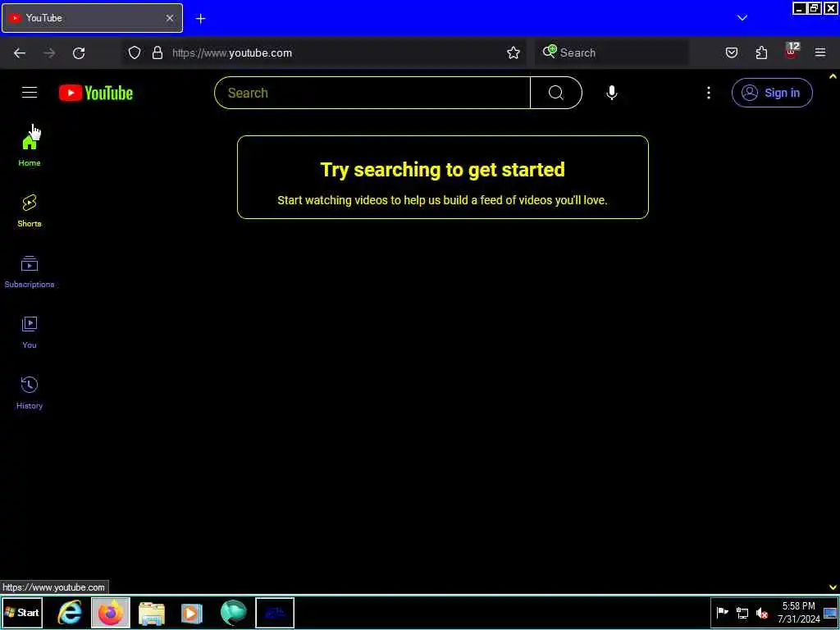View site security padlock info
This screenshot has height=630, width=840.
pyautogui.click(x=157, y=52)
